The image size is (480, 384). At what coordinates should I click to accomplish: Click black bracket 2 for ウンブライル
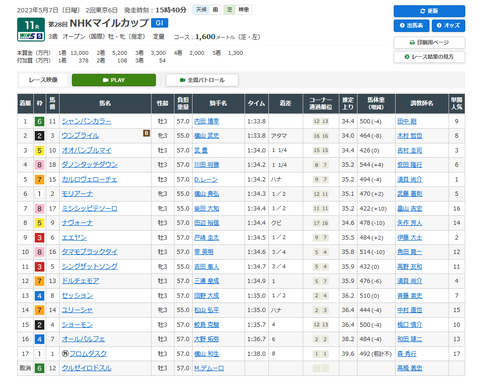39,136
